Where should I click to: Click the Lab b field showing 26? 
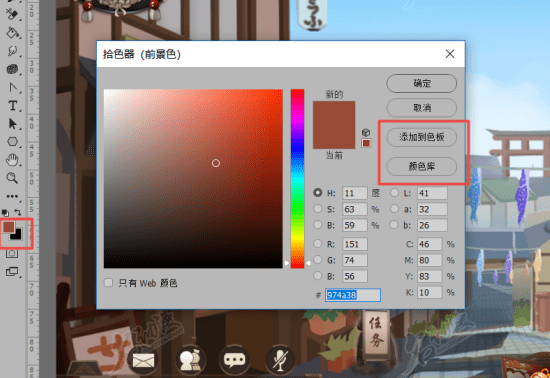click(x=432, y=225)
